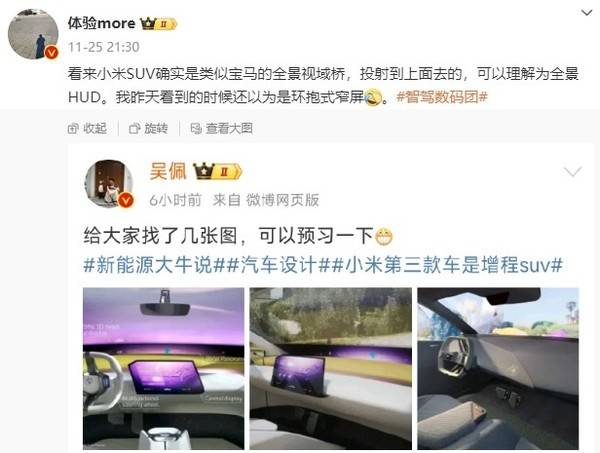Screen dimensions: 600x453
Task: Expand the reposted post options chevron
Action: (x=573, y=172)
